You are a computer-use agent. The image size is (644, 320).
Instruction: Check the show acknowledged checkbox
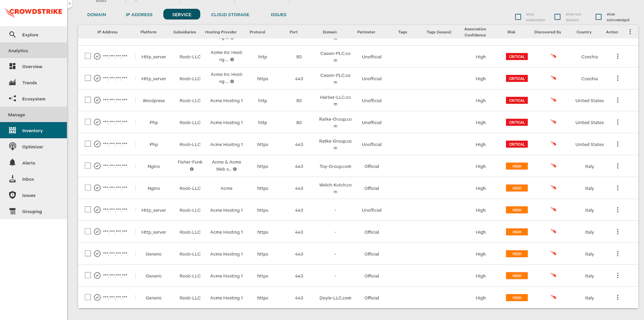pyautogui.click(x=599, y=17)
